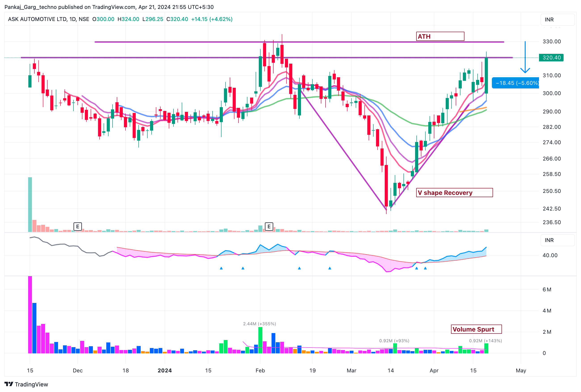
Task: Open the INR currency selector on indicator pane
Action: (557, 240)
